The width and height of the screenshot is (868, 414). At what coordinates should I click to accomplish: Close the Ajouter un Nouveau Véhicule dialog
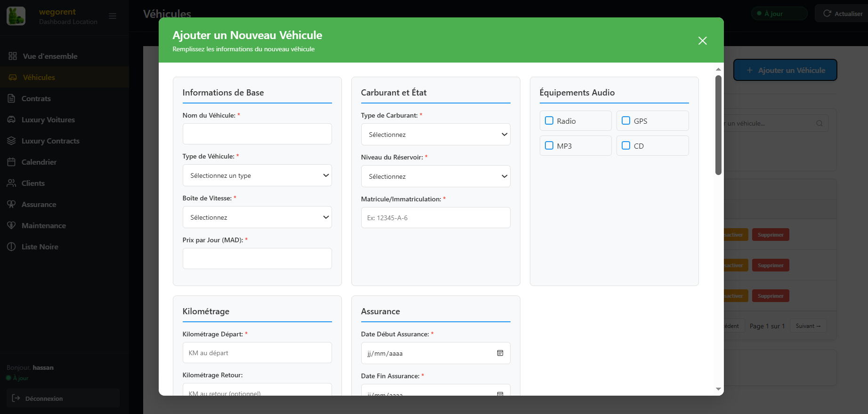pos(702,41)
